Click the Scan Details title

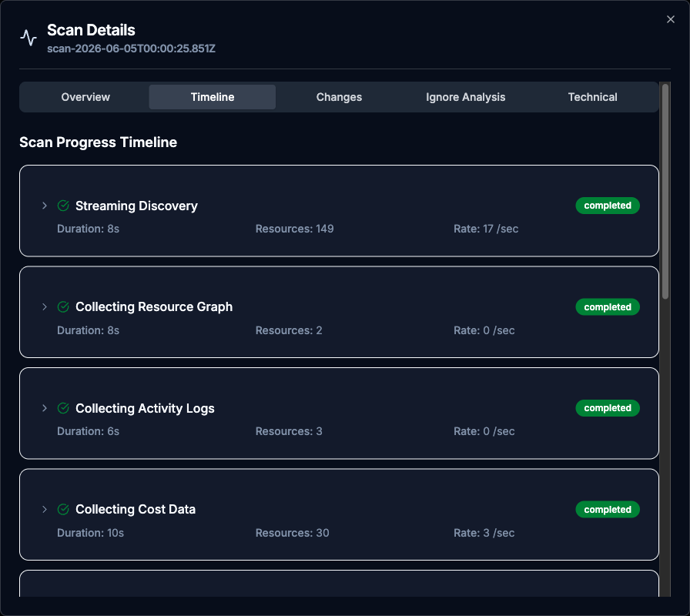[91, 30]
